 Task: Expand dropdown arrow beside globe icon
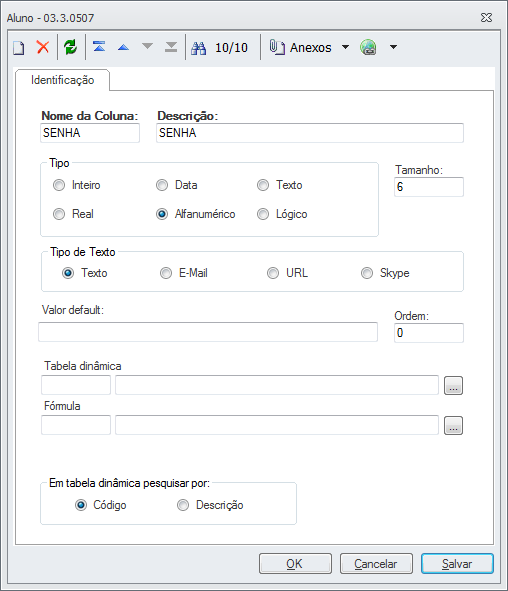(x=393, y=47)
